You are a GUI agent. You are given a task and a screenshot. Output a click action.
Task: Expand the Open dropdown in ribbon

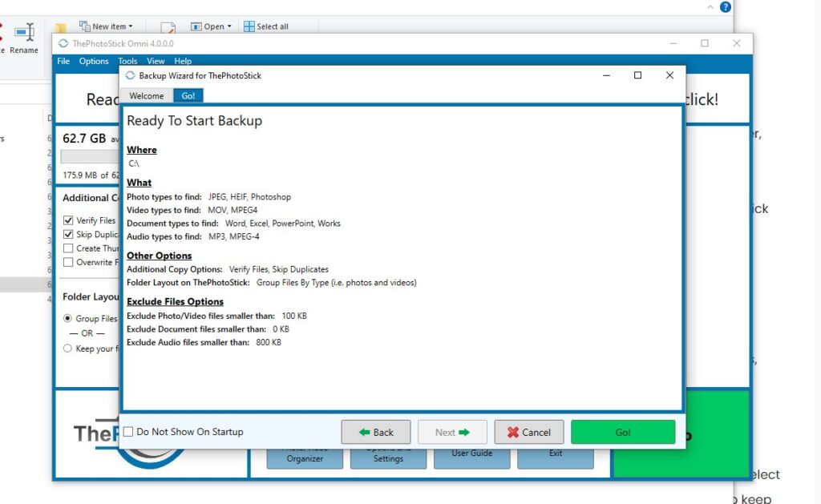click(x=216, y=26)
